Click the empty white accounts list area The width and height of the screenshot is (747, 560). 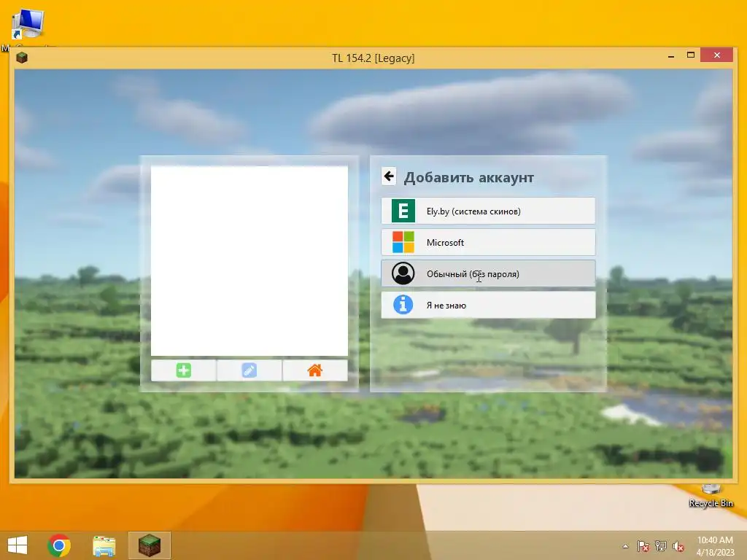(249, 260)
